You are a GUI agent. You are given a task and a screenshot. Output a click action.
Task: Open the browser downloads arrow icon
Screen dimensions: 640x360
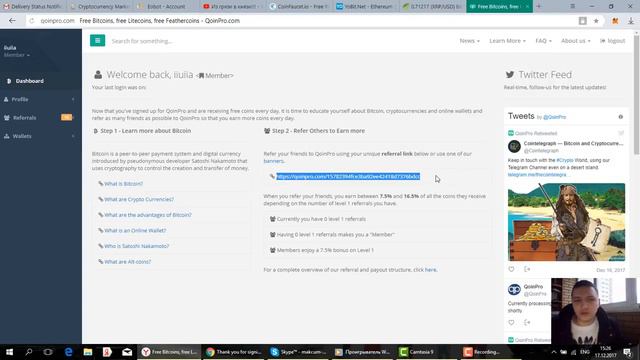point(631,21)
